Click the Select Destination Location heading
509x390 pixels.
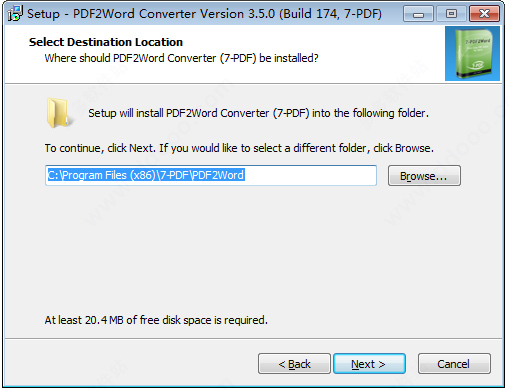coord(106,42)
